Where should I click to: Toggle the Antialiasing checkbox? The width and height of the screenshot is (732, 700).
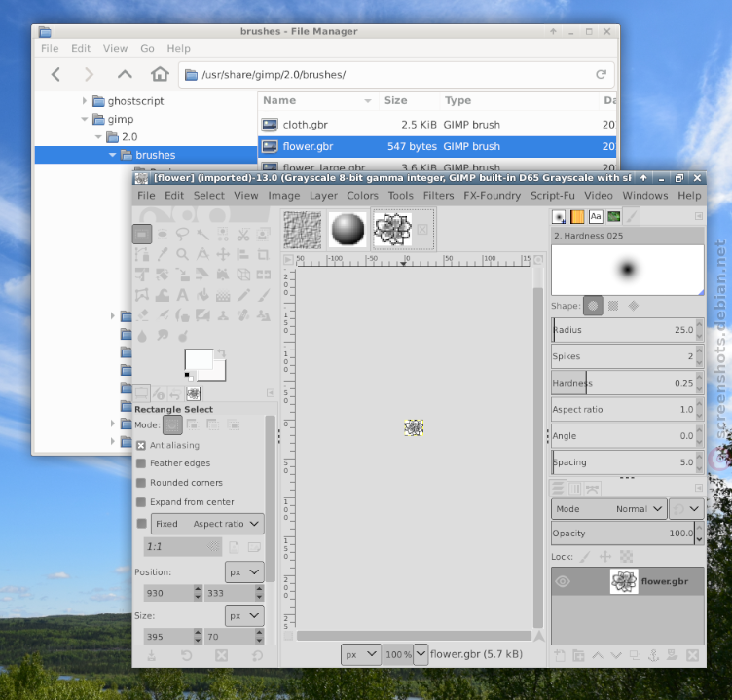click(x=141, y=446)
